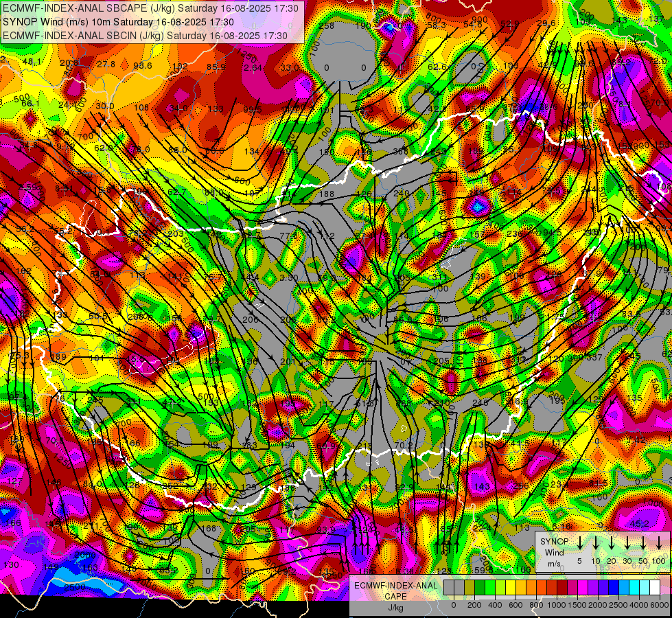Click the '50' speed label in wind legend
This screenshot has width=672, height=618.
(x=643, y=561)
